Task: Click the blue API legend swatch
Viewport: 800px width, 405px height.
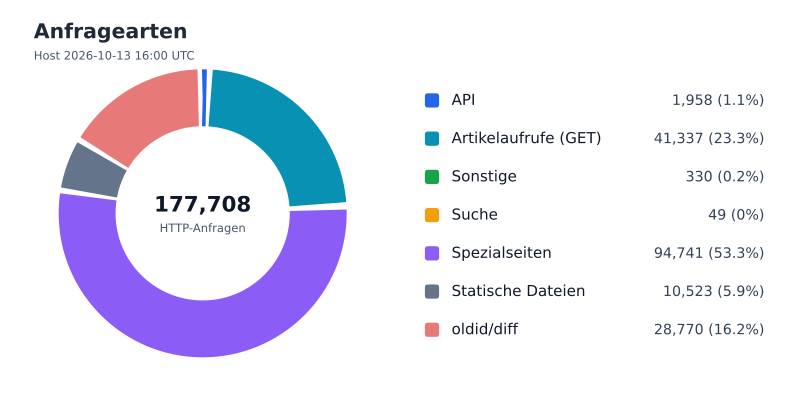Action: (432, 100)
